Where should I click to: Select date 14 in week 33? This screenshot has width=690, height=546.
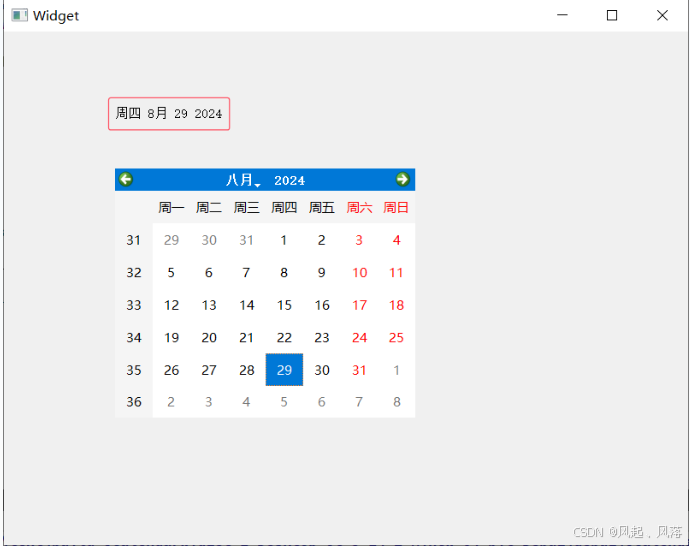tap(246, 305)
